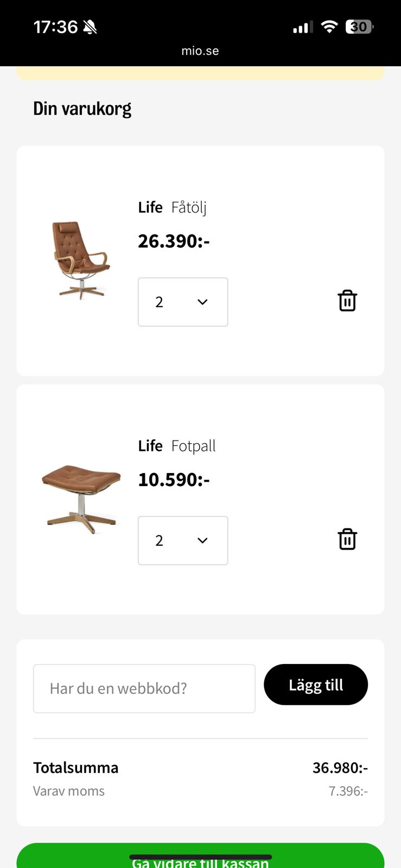Proceed with Gå vidare till kassan
This screenshot has height=868, width=401.
point(200,857)
